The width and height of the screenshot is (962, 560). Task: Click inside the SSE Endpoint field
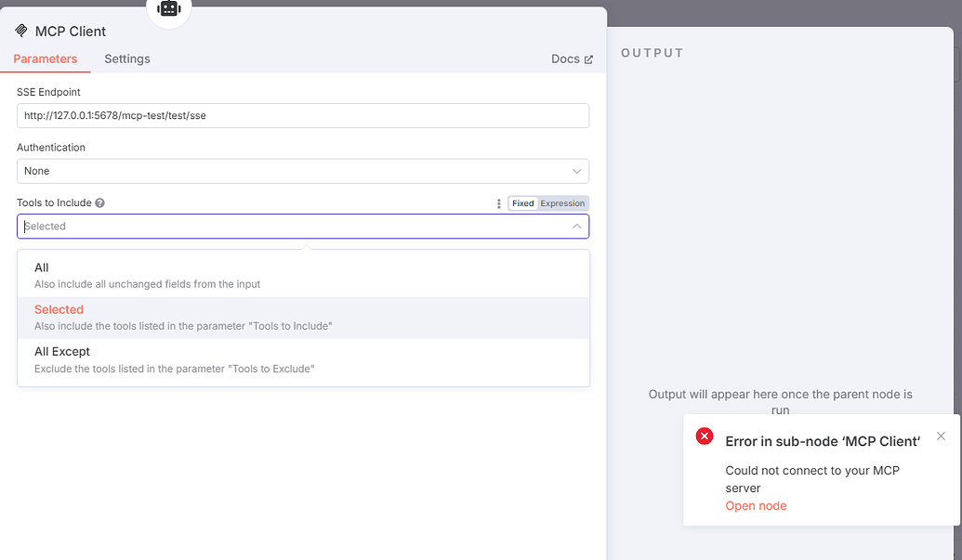pos(302,115)
